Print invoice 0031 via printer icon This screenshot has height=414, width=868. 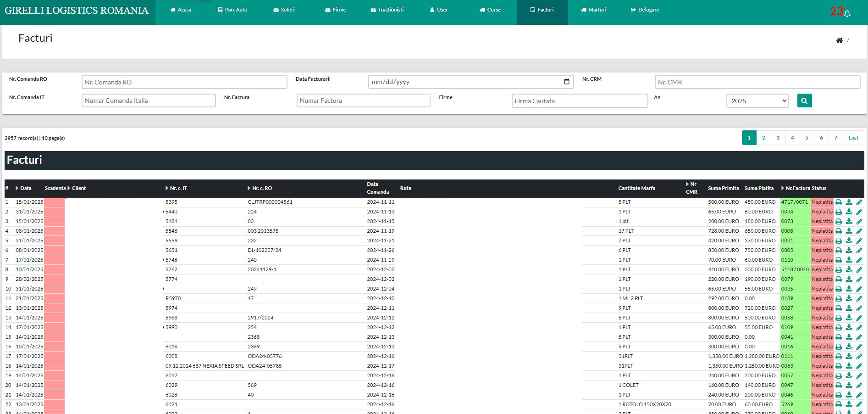point(839,241)
